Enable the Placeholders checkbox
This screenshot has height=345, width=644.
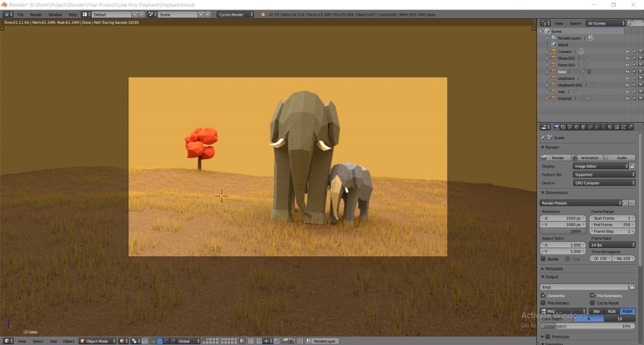[x=543, y=303]
